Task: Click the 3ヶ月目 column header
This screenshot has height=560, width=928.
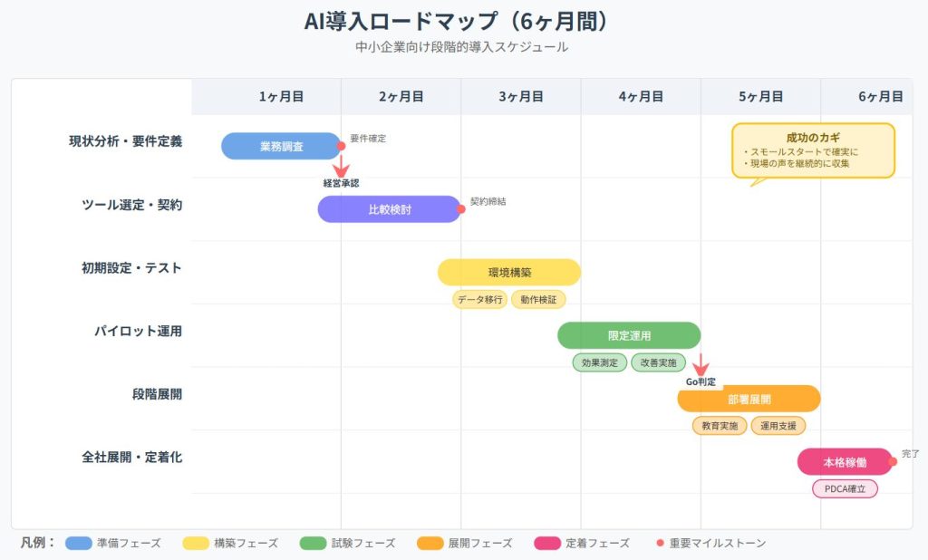Action: (521, 97)
